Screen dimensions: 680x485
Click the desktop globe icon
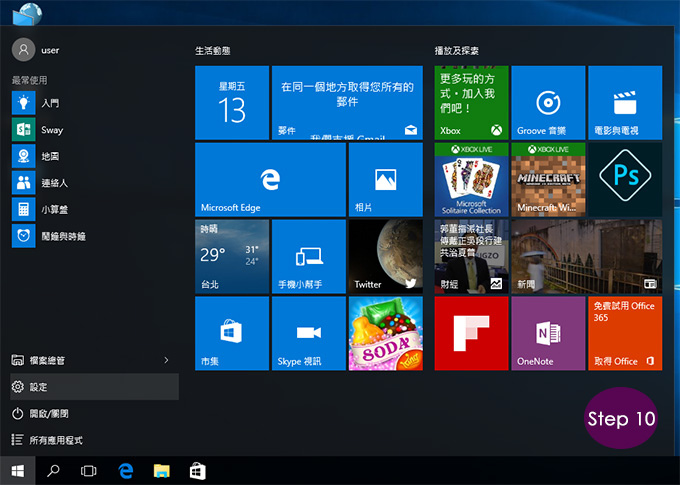27,13
